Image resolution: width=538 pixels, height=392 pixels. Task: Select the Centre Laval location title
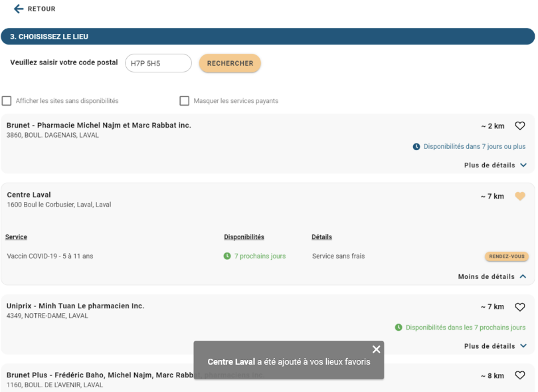29,195
